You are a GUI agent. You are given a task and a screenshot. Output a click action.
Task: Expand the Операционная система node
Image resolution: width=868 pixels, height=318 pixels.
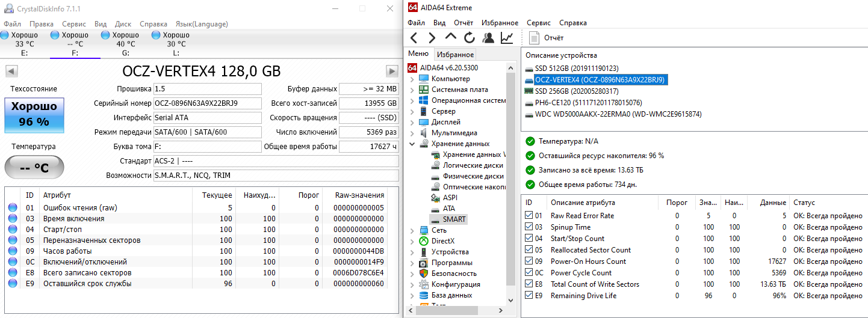coord(412,100)
